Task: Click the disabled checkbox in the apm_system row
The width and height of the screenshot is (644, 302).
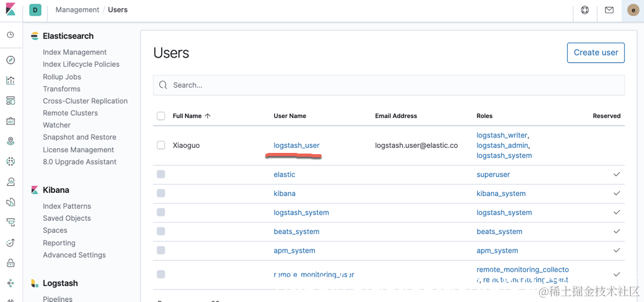Action: [161, 250]
